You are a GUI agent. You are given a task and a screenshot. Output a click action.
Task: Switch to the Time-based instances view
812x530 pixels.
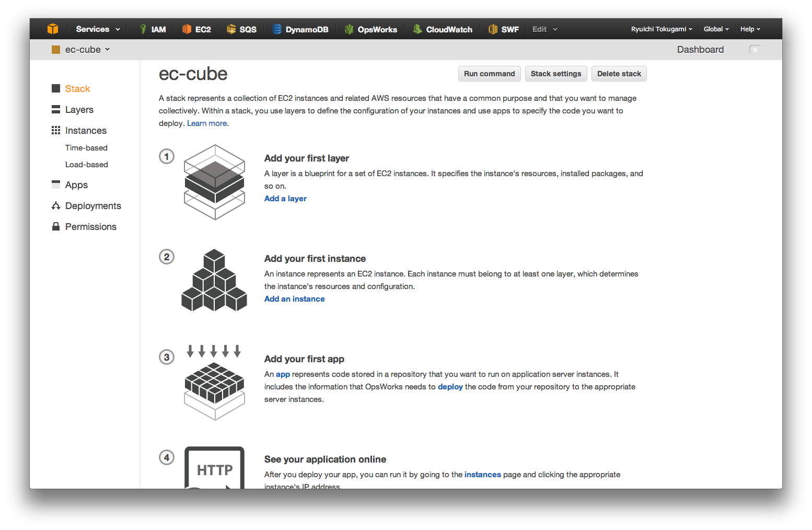point(86,147)
